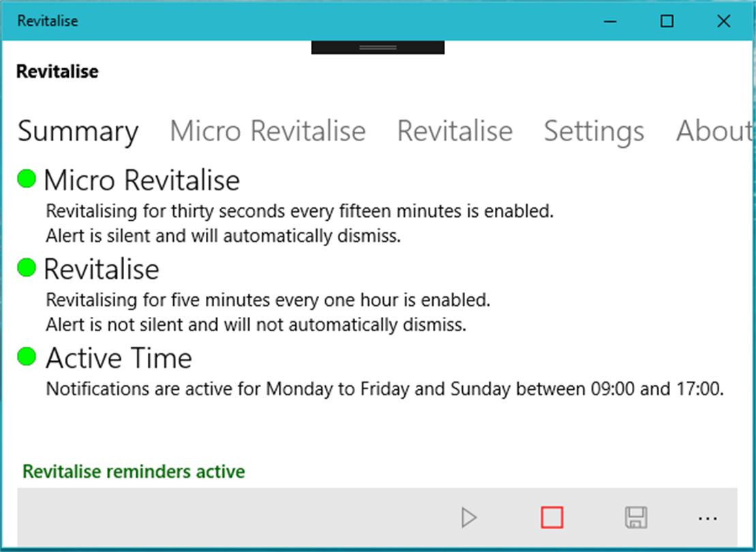Image resolution: width=756 pixels, height=552 pixels.
Task: Save settings with the floppy disk icon
Action: coord(636,518)
